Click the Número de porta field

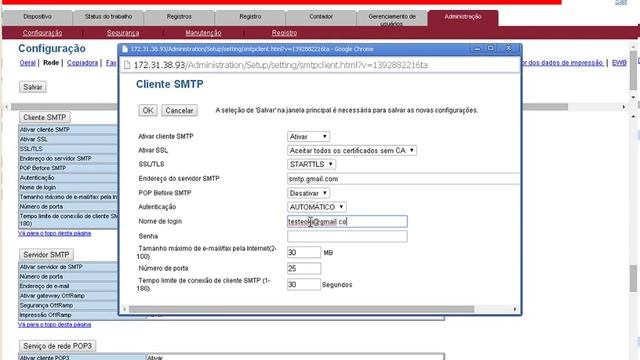[304, 269]
